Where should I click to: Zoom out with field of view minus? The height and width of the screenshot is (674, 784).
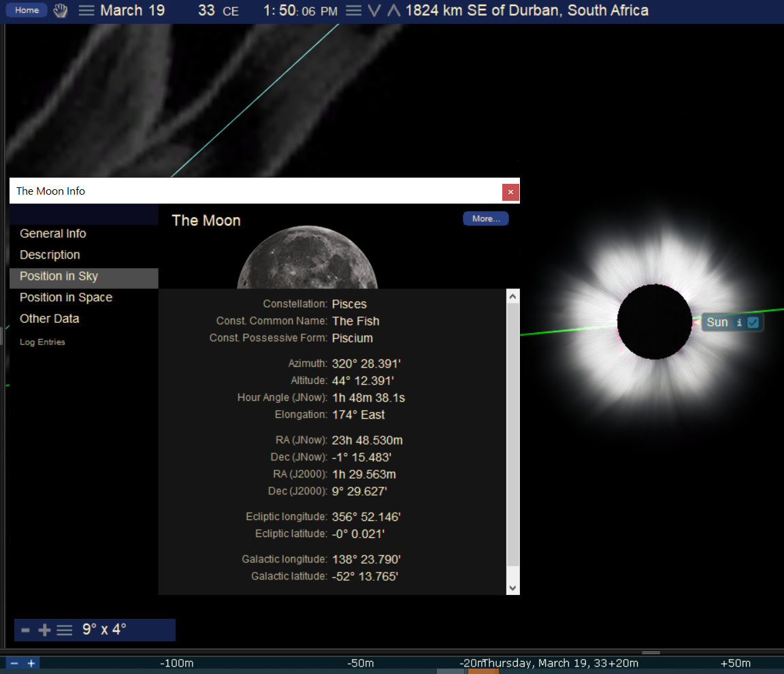[25, 630]
